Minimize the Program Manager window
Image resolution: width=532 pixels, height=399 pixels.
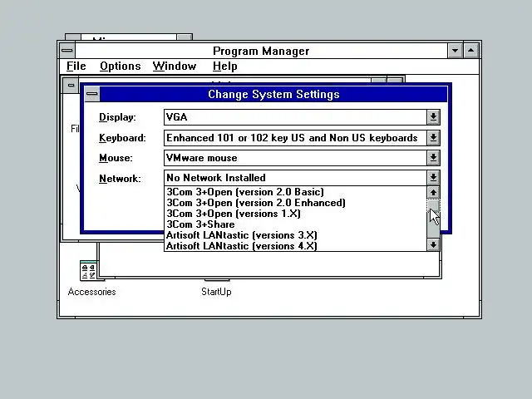click(455, 51)
